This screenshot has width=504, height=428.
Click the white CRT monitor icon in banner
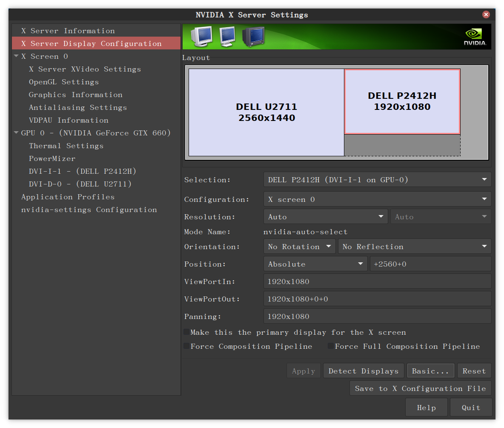[201, 36]
